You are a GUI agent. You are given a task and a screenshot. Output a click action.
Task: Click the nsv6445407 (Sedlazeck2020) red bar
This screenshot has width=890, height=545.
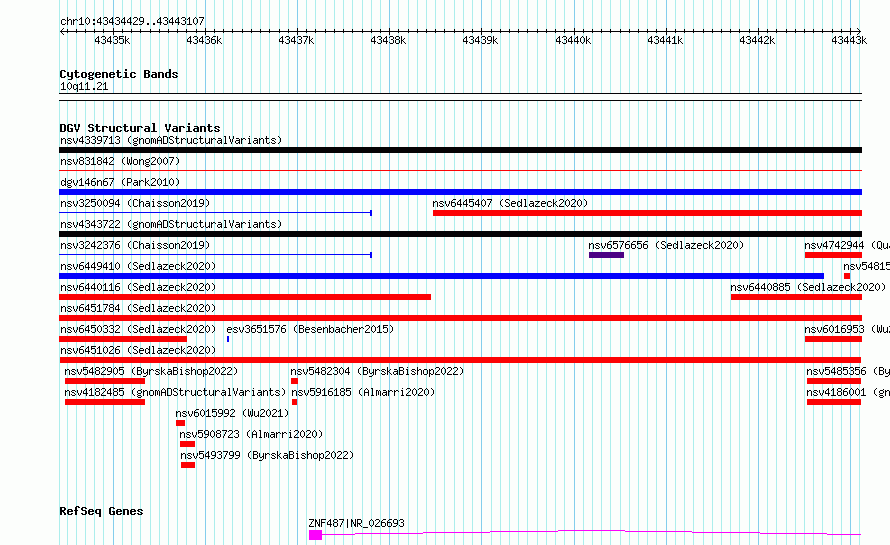647,213
